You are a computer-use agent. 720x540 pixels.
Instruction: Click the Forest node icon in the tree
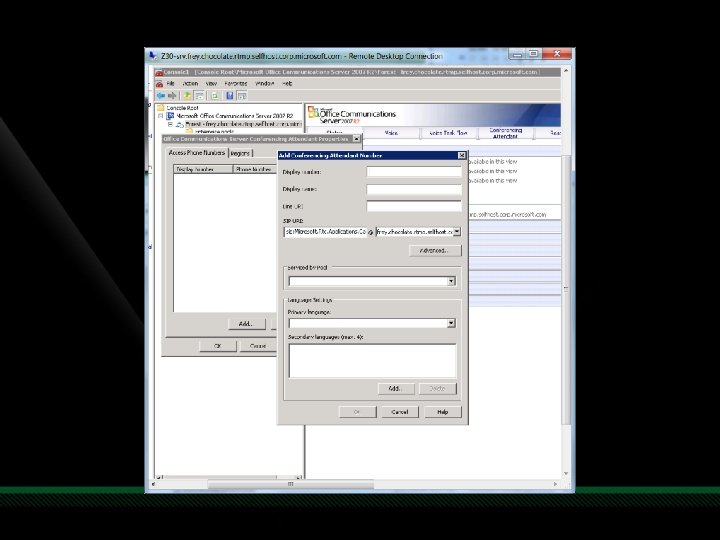point(180,124)
